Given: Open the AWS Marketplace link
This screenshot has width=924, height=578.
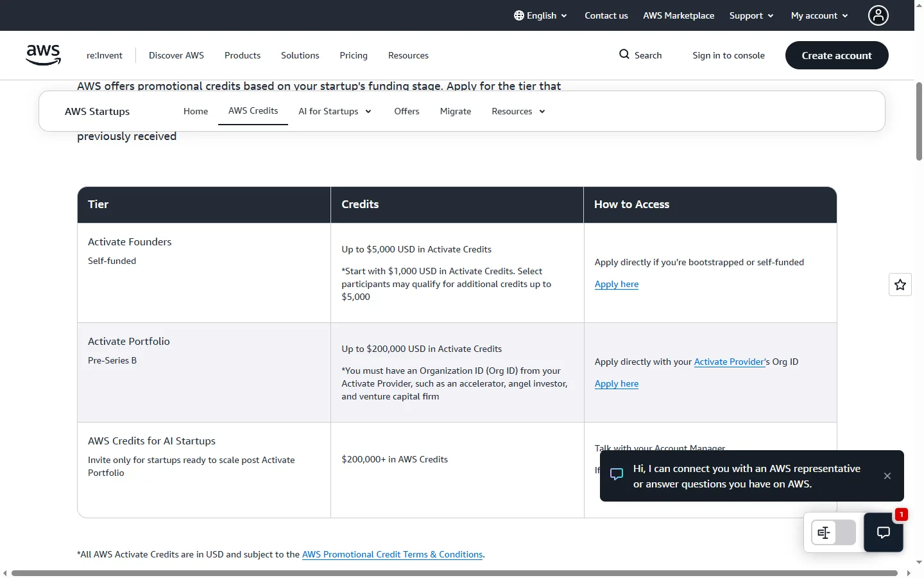Looking at the screenshot, I should 679,15.
